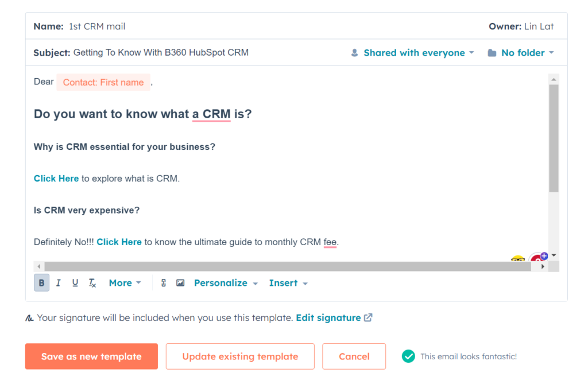The width and height of the screenshot is (588, 376).
Task: Click the emoji face icon in editor
Action: 517,259
